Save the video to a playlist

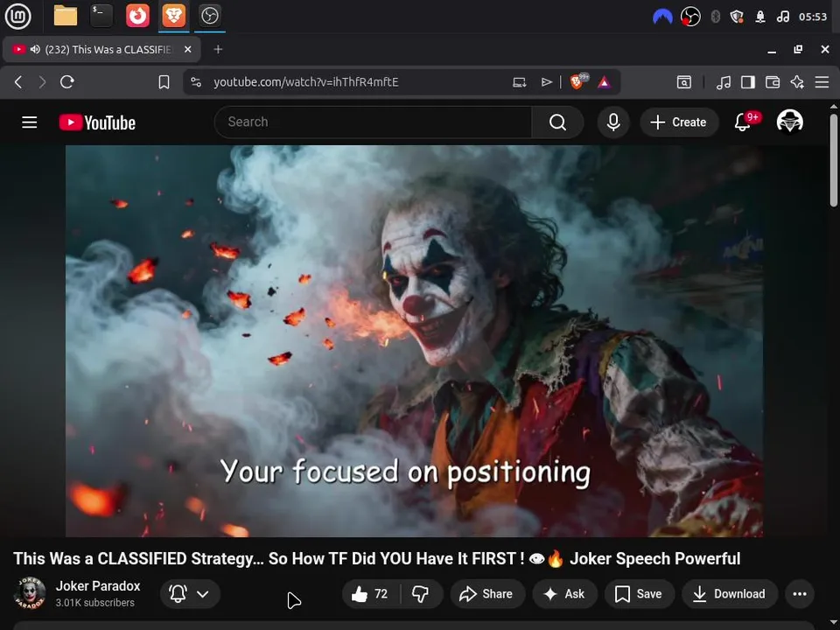click(x=639, y=593)
